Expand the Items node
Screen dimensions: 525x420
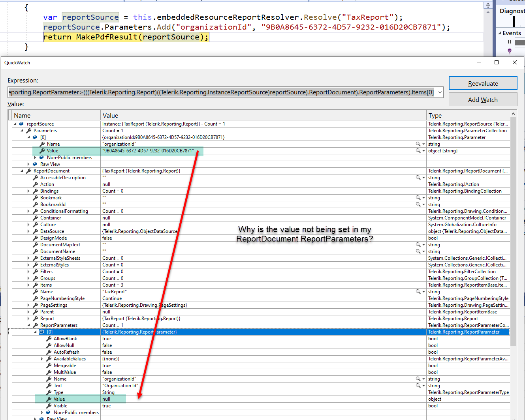[28, 285]
